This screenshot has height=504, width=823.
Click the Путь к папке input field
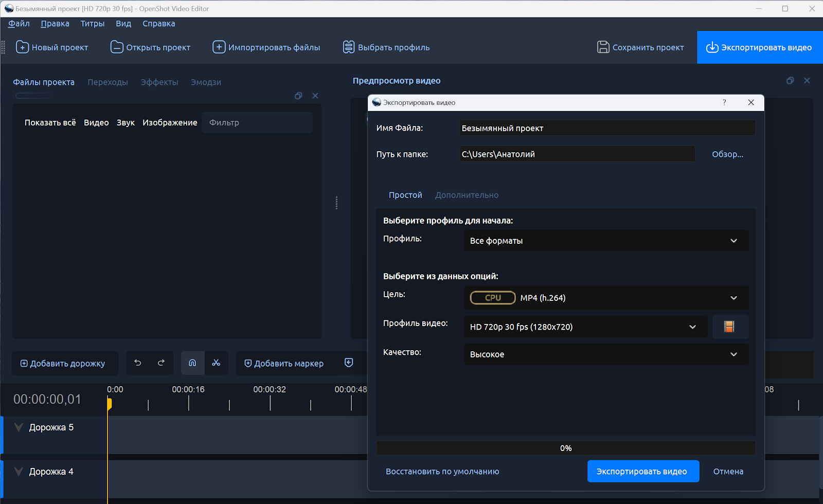tap(577, 154)
